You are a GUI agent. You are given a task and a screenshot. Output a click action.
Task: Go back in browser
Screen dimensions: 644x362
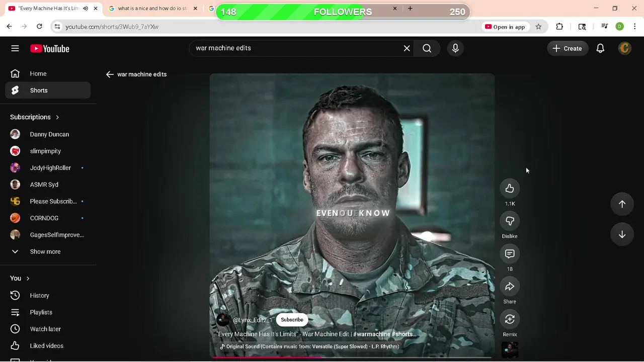[x=9, y=27]
